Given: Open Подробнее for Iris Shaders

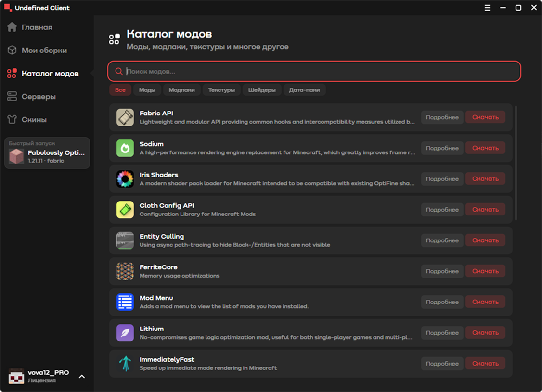Looking at the screenshot, I should point(442,179).
